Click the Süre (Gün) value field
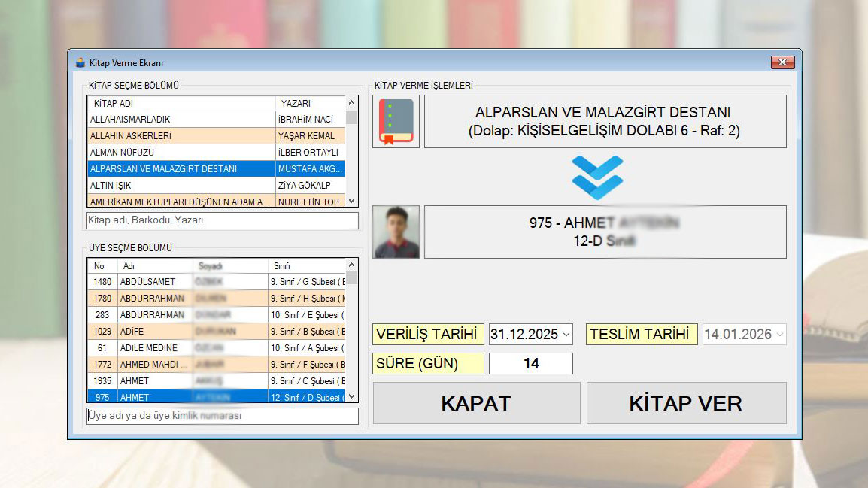Viewport: 868px width, 488px height. (x=530, y=364)
